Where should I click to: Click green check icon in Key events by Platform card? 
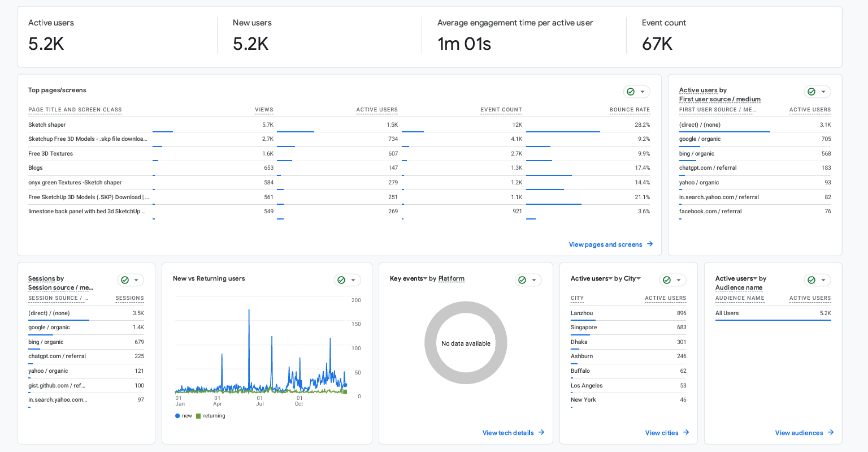[522, 280]
